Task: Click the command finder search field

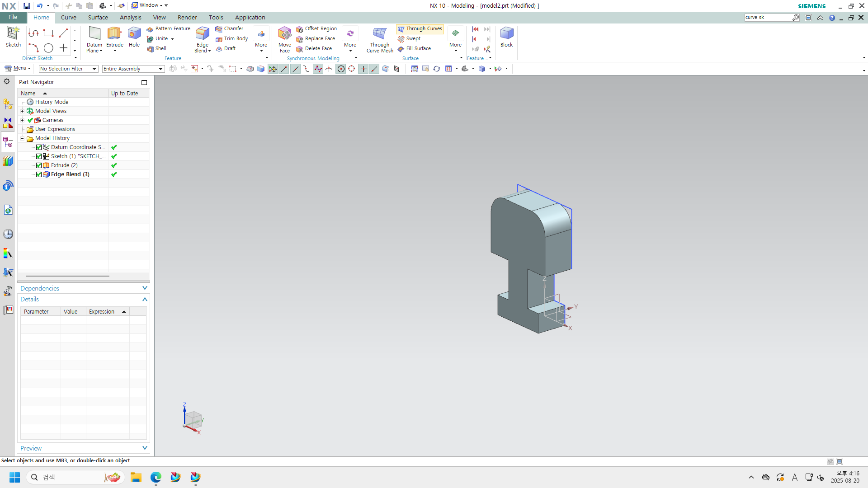Action: [x=768, y=17]
